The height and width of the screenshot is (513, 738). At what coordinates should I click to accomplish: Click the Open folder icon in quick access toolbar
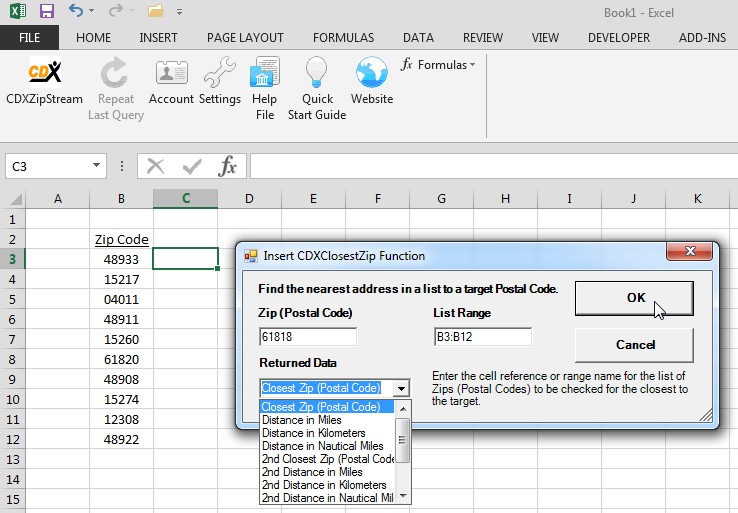pos(155,11)
